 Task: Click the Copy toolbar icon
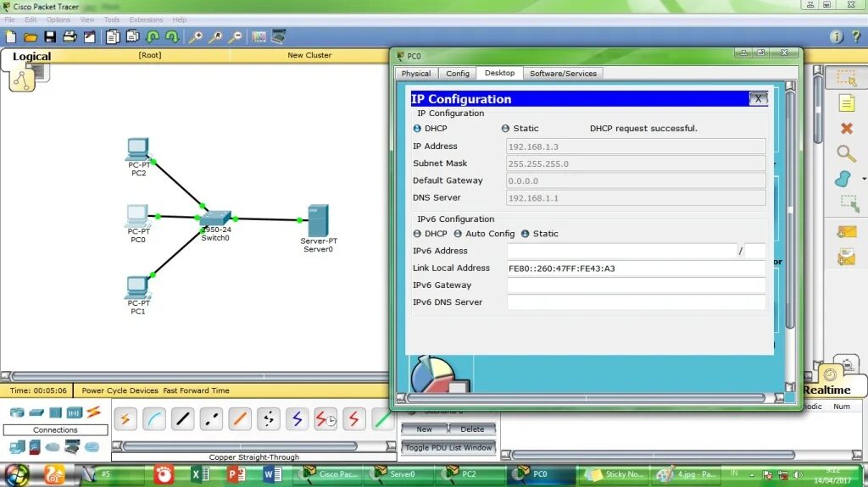[x=113, y=37]
